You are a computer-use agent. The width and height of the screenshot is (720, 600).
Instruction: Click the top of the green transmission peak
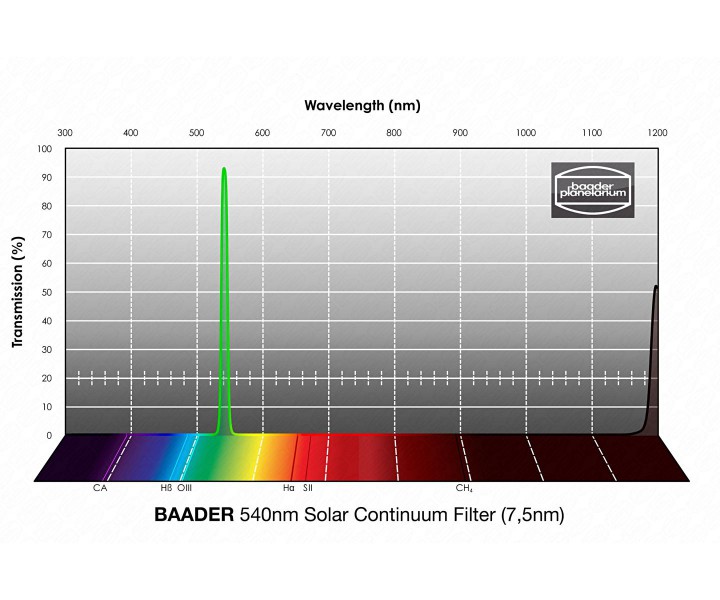coord(224,169)
